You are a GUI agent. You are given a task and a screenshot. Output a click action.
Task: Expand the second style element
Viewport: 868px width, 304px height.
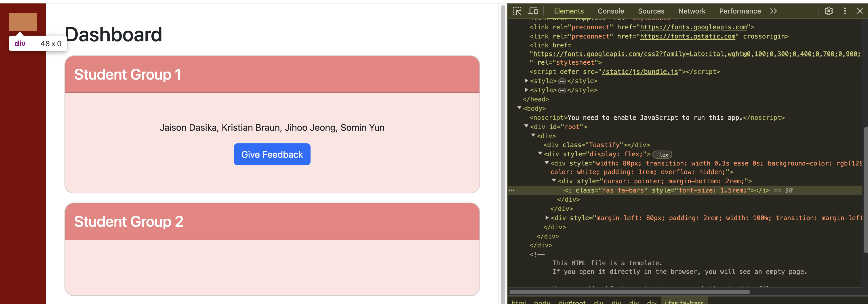pyautogui.click(x=526, y=90)
